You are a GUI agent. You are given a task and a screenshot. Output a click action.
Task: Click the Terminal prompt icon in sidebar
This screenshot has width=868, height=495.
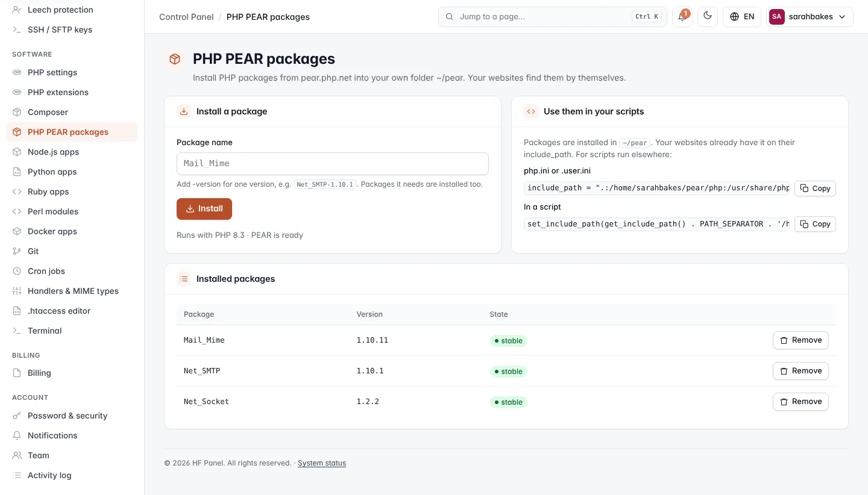pyautogui.click(x=17, y=331)
